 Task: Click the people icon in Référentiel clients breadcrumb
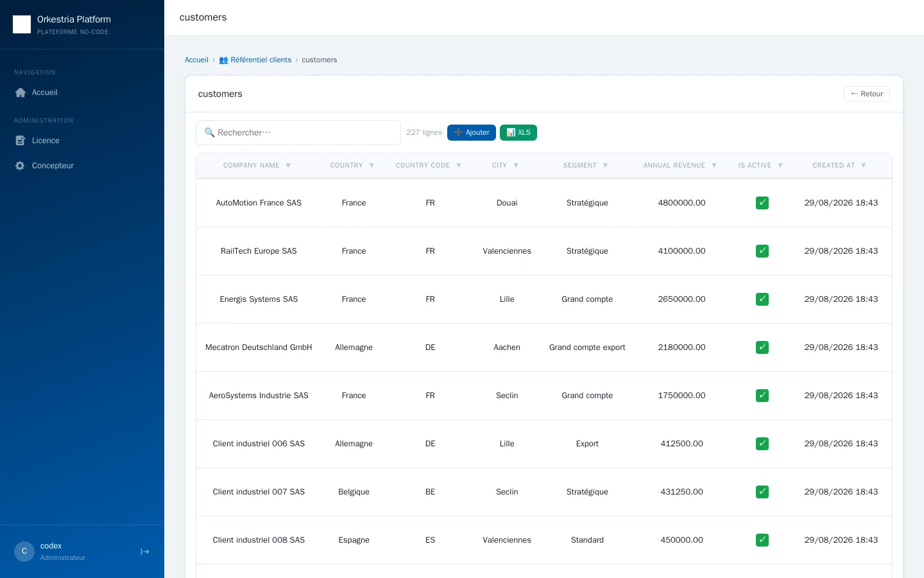223,60
